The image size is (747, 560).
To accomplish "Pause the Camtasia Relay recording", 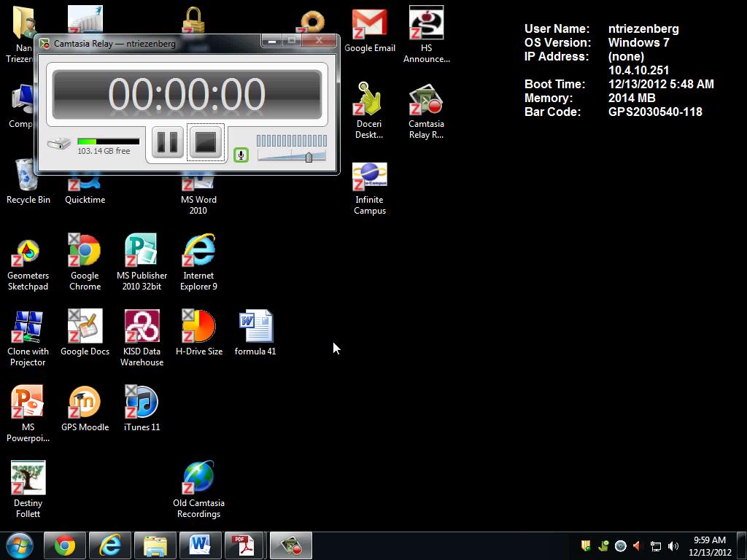I will 167,142.
